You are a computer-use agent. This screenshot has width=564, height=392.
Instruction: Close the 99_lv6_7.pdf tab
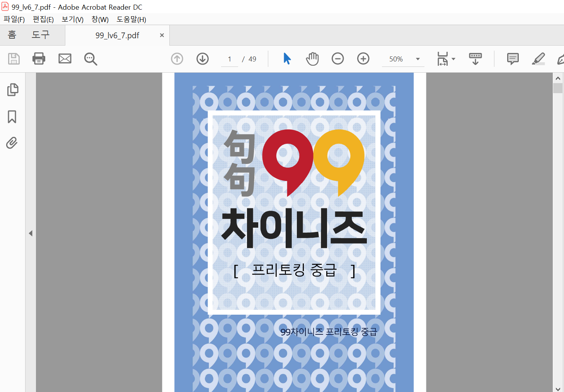click(162, 35)
